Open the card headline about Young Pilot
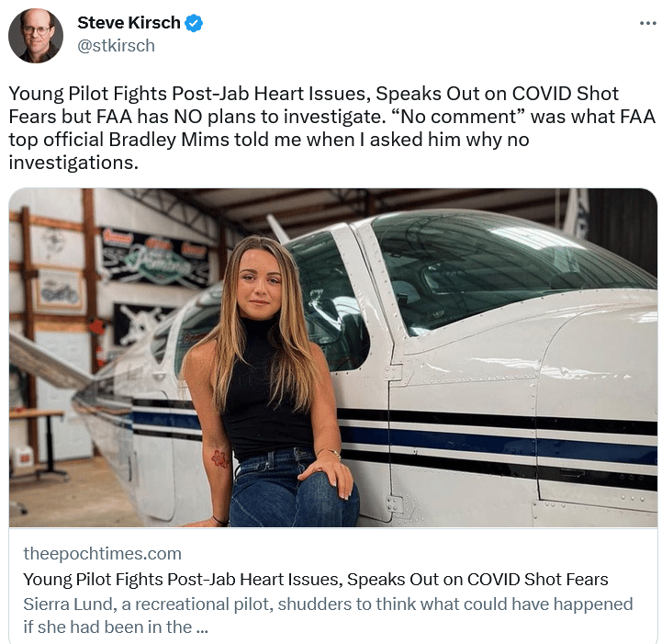Image resolution: width=662 pixels, height=644 pixels. (x=315, y=579)
